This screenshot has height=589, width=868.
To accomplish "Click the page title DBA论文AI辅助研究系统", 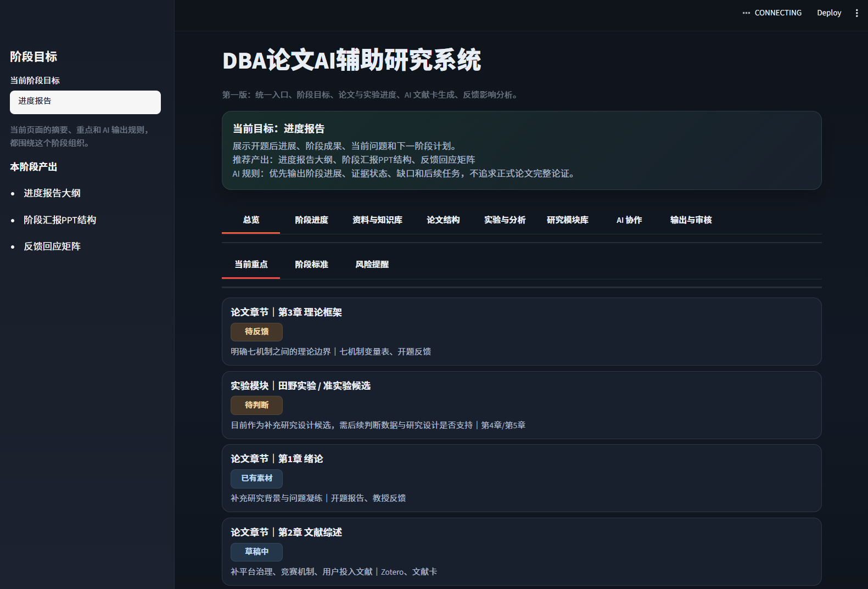I will tap(352, 60).
